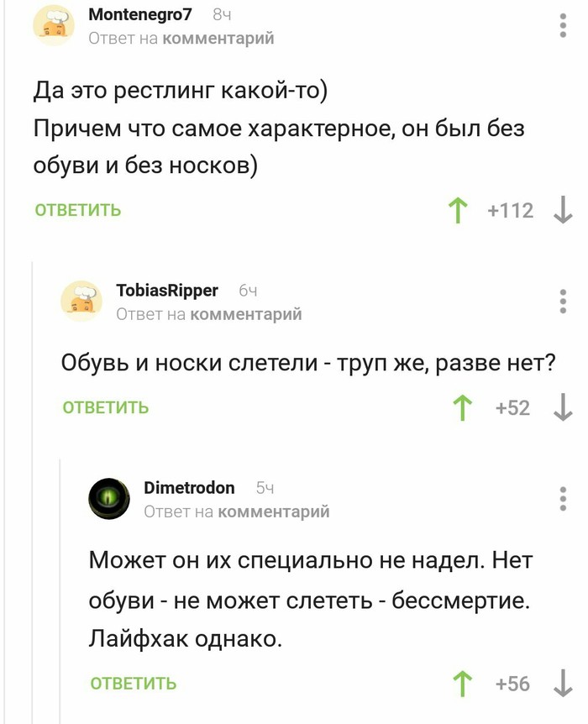Upvote Montenegro7's wrestling comment
This screenshot has width=588, height=724.
point(456,210)
